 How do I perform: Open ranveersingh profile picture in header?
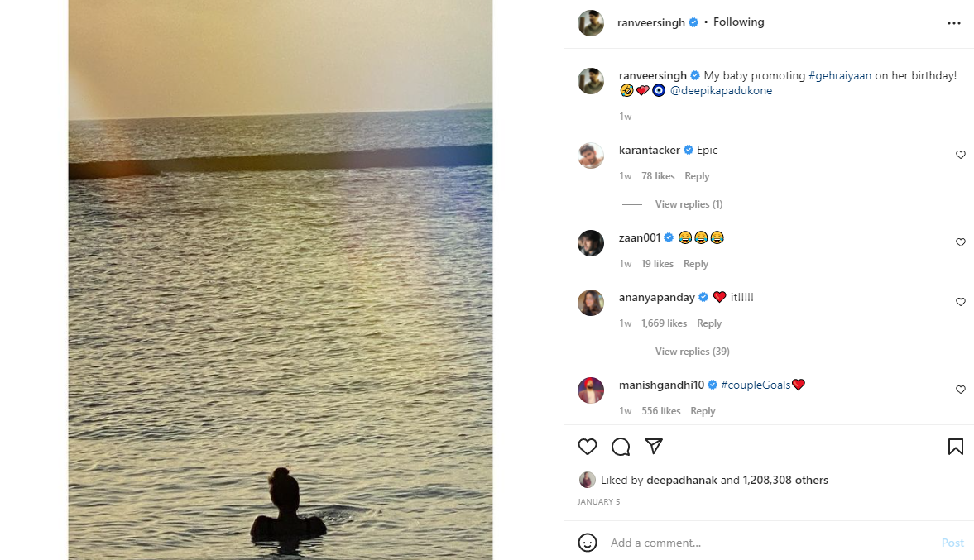(x=591, y=23)
